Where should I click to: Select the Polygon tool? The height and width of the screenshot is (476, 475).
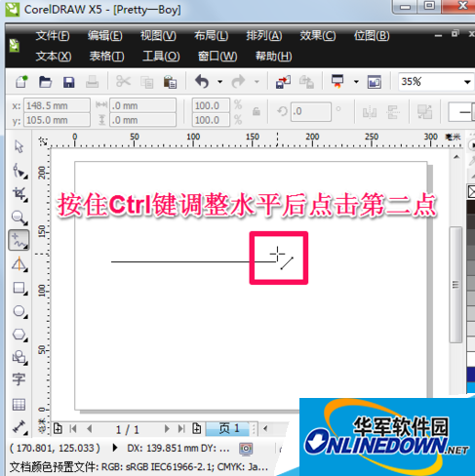(x=20, y=335)
